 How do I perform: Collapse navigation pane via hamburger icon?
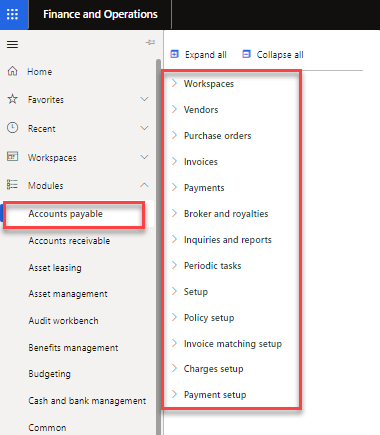coord(13,44)
